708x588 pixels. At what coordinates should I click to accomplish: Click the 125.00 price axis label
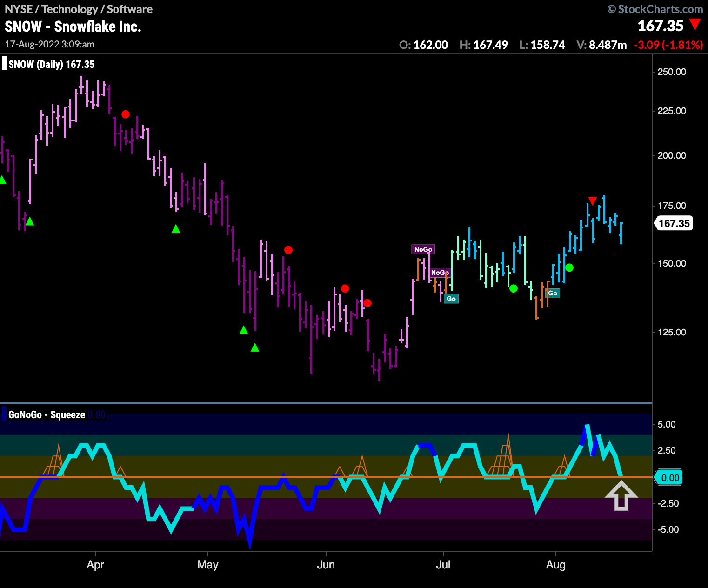[x=672, y=332]
